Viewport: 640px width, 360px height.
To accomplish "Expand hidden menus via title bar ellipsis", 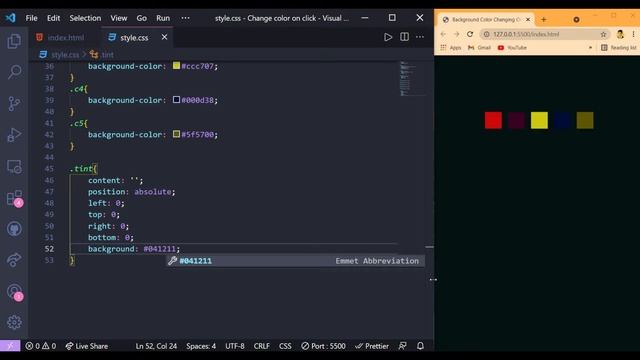I will 185,18.
